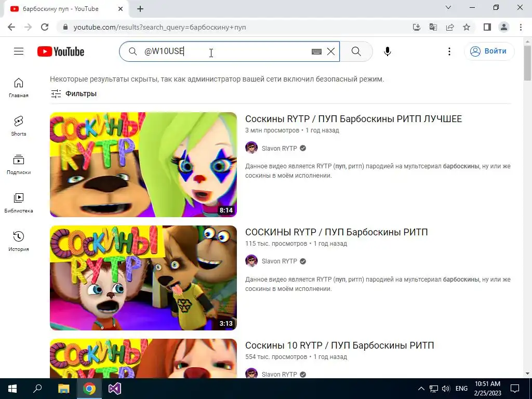Open Windows Start menu
The width and height of the screenshot is (532, 399).
pos(12,389)
